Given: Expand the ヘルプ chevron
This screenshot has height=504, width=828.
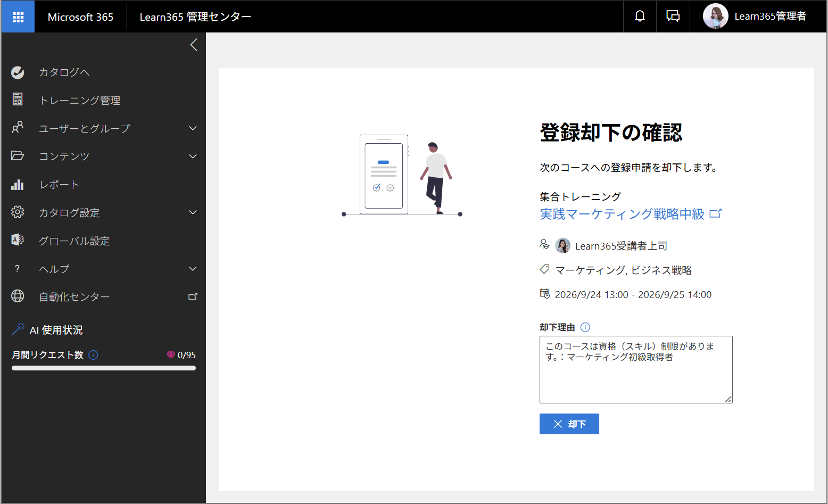Looking at the screenshot, I should pos(193,269).
